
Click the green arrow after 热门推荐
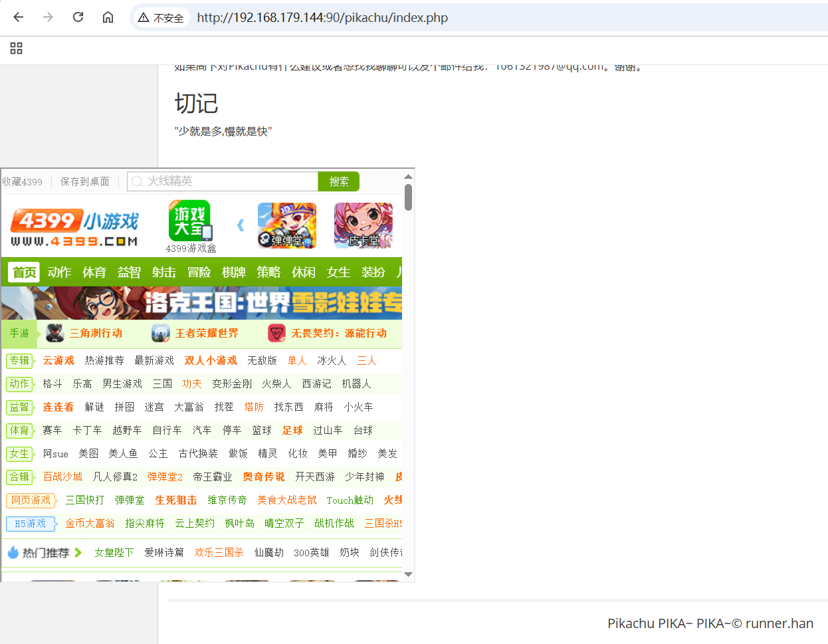pos(78,552)
